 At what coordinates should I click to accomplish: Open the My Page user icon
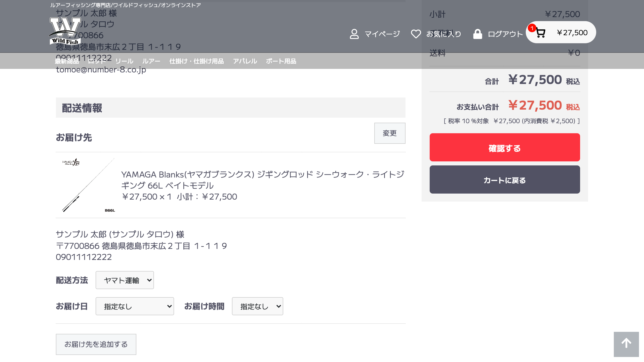click(354, 34)
